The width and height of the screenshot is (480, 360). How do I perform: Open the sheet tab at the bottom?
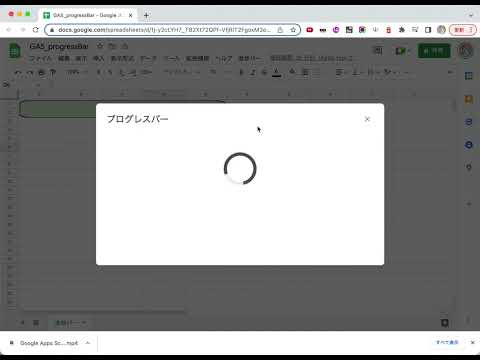coord(70,323)
